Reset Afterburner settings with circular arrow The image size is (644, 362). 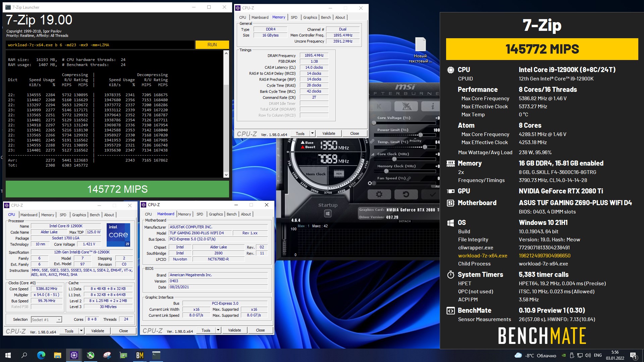(x=406, y=194)
